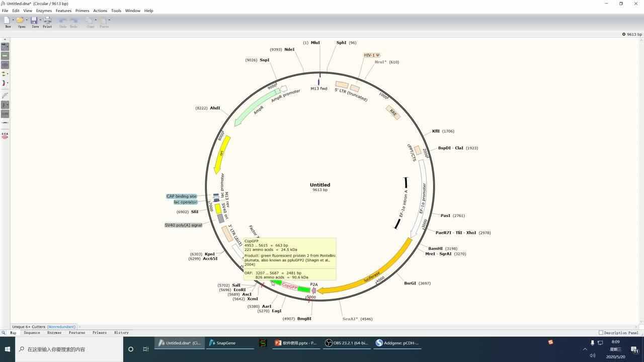Click the Save toolbar icon
The image size is (644, 362).
(34, 21)
